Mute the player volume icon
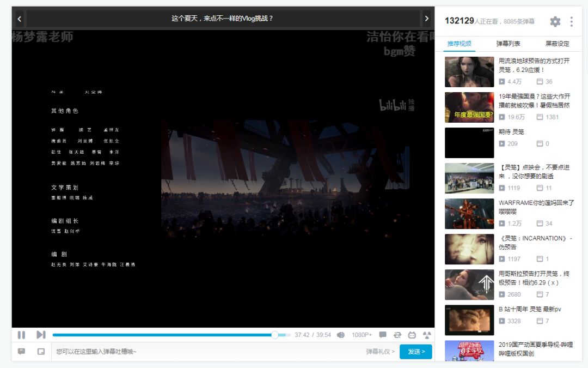 coord(340,335)
